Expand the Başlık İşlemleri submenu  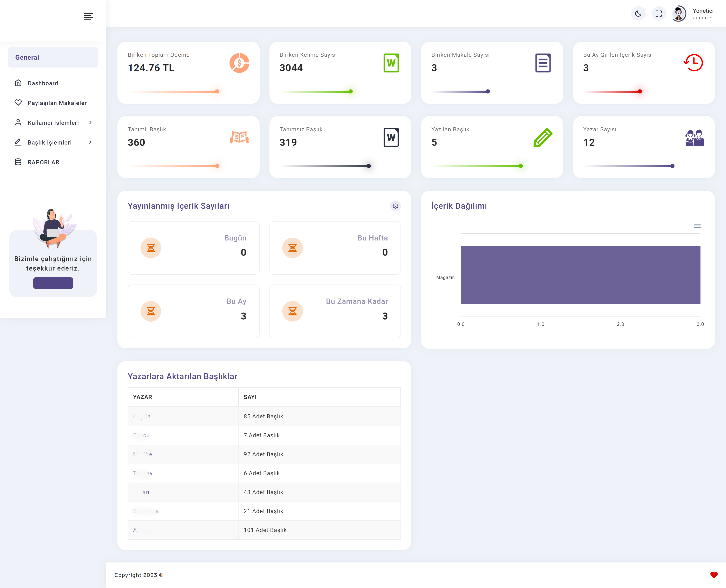[x=53, y=142]
